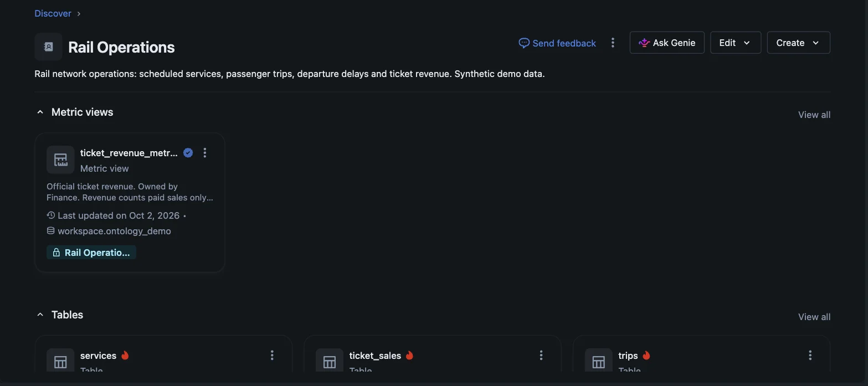The image size is (868, 386).
Task: Click the Rail network operations description text
Action: click(290, 74)
